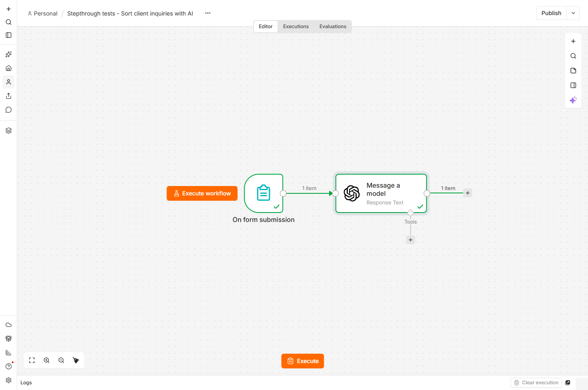Viewport: 588px width, 390px height.
Task: Open the stacked layers icon in sidebar
Action: point(9,131)
